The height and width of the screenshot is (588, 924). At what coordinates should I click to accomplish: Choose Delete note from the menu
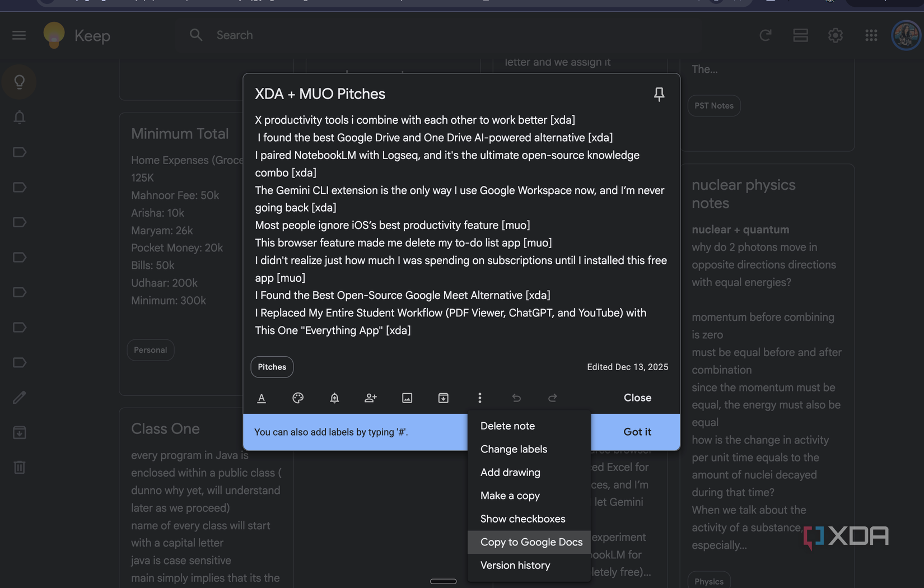click(529, 426)
